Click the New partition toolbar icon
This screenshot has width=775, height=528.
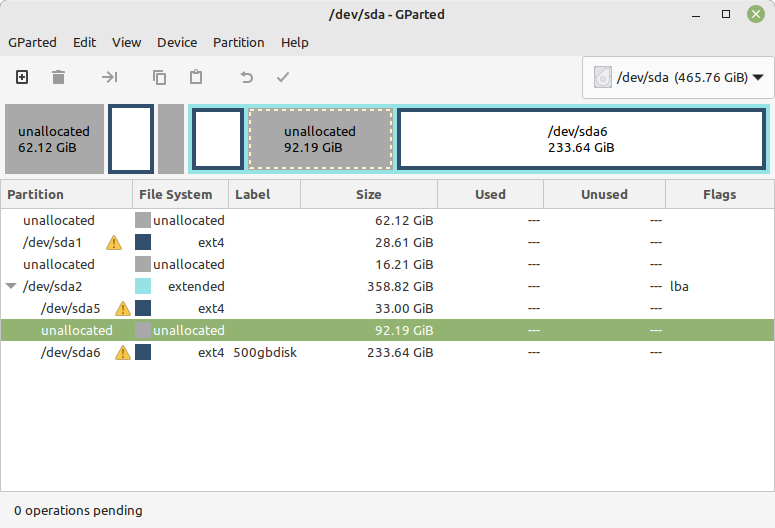(22, 77)
